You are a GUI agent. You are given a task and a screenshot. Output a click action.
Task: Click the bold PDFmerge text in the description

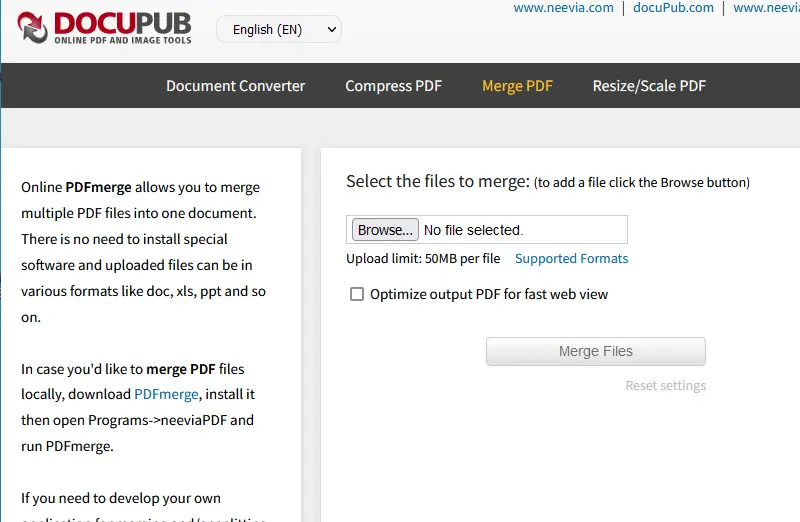(x=98, y=187)
